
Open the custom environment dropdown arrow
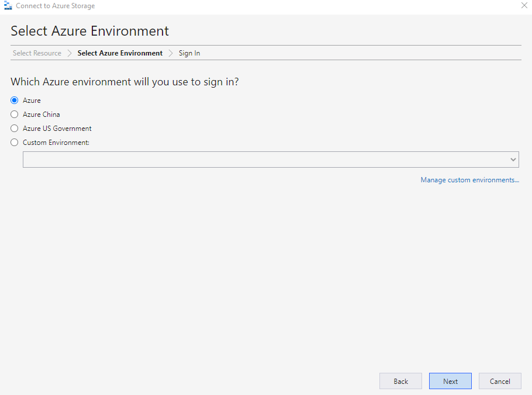pyautogui.click(x=513, y=160)
